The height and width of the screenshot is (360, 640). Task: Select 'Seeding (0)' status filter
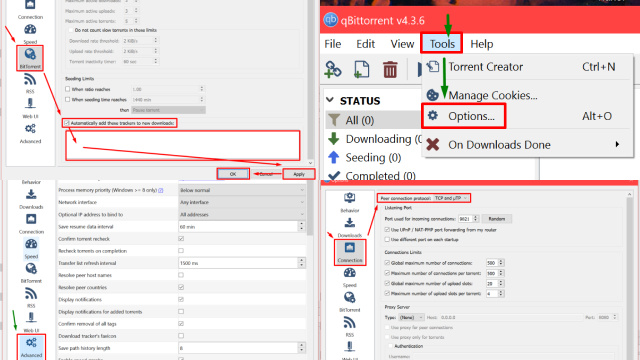click(x=373, y=157)
